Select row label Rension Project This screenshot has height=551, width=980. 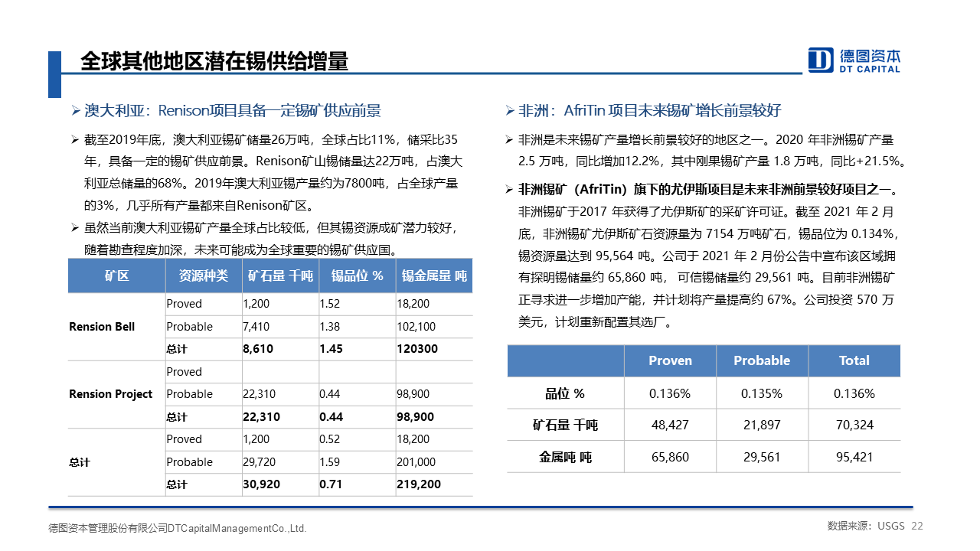(111, 394)
